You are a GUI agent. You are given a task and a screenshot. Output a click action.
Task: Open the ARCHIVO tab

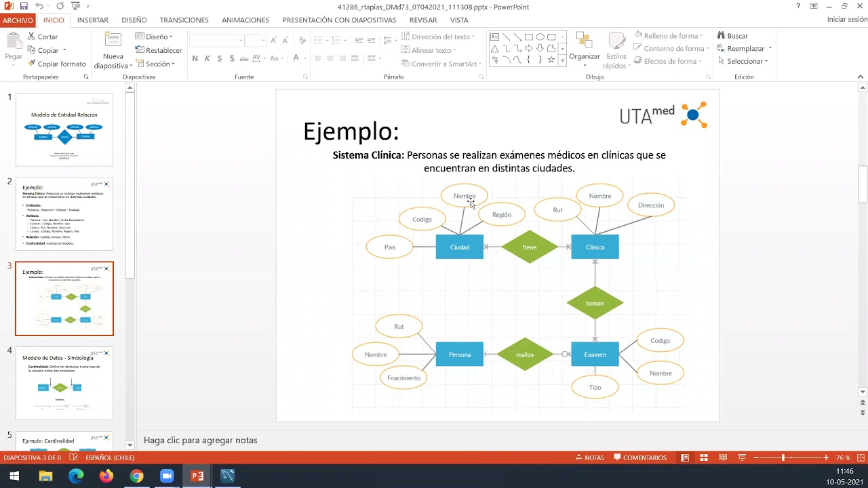(18, 20)
